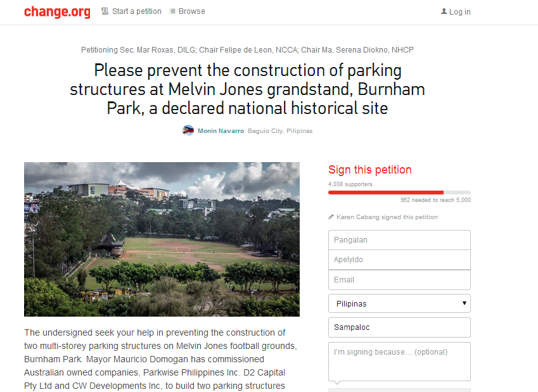Select the Sampaloc city field
538x392 pixels.
399,327
